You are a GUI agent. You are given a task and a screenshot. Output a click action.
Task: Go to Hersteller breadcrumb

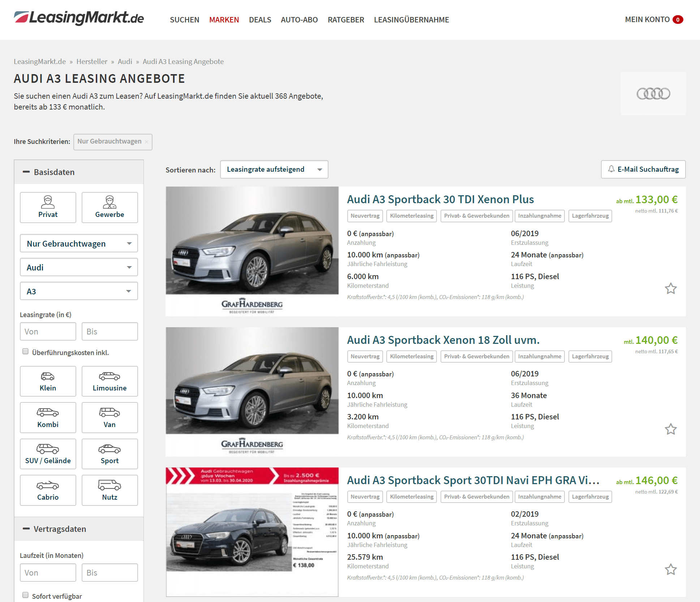click(92, 61)
